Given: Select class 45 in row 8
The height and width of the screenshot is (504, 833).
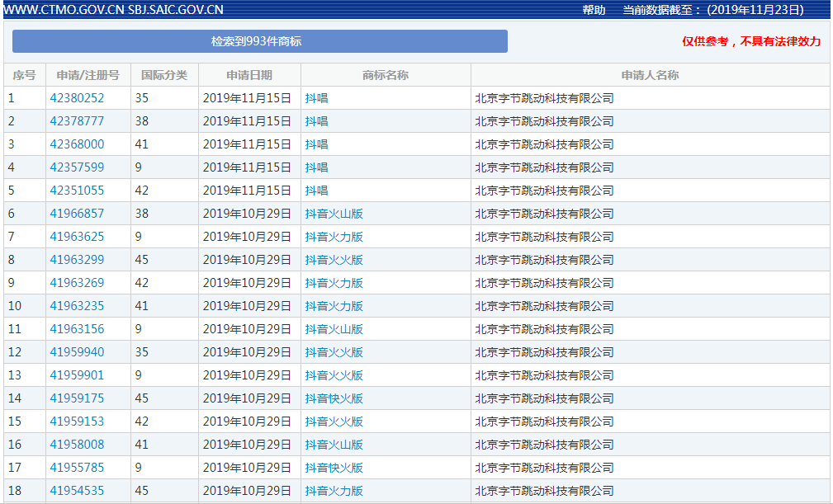Looking at the screenshot, I should tap(142, 260).
